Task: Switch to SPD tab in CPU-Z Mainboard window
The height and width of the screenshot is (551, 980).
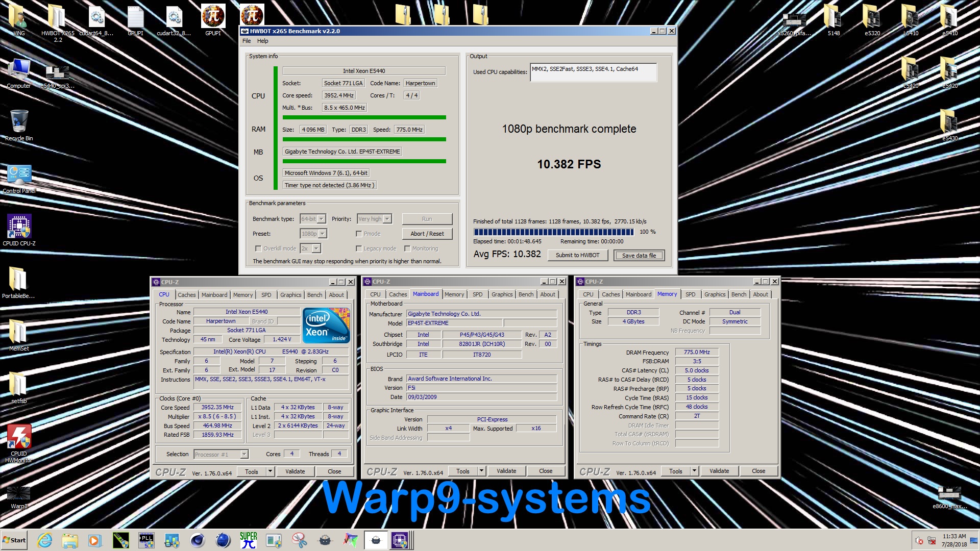Action: point(477,294)
